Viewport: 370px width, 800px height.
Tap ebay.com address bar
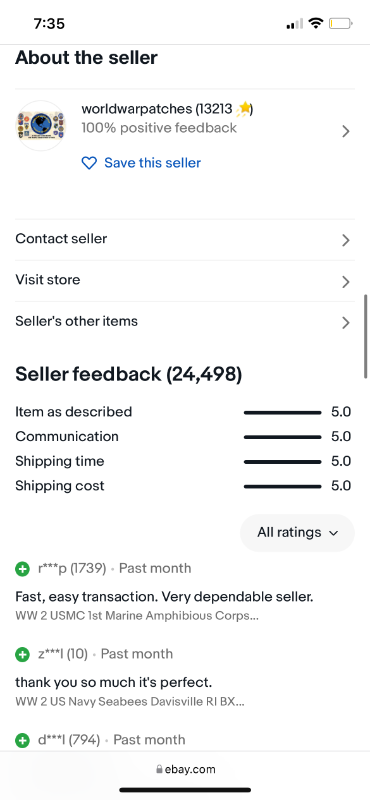185,769
